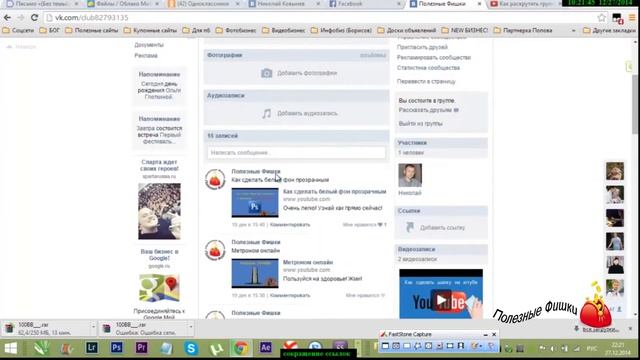Click Перевести в страницу link
The image size is (640, 360).
tap(426, 82)
